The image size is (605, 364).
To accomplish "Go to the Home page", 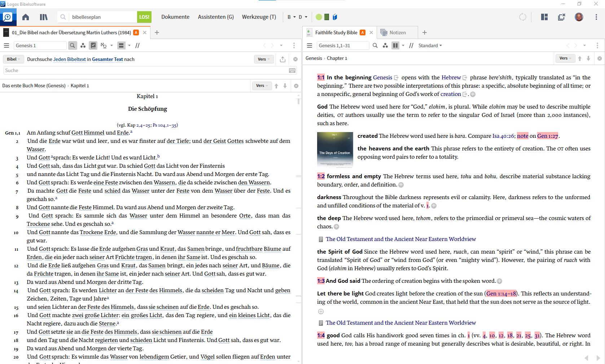I will click(26, 17).
